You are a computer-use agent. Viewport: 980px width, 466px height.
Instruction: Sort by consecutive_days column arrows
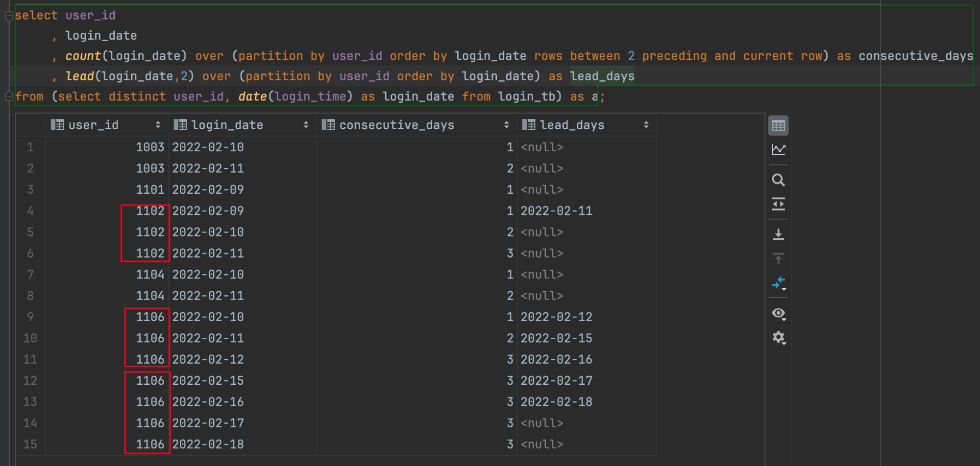tap(506, 125)
